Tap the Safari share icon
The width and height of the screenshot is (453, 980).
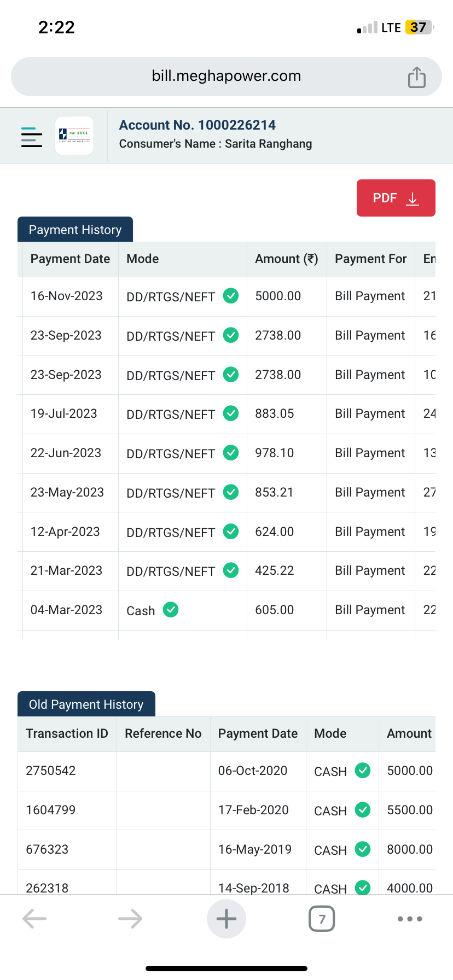tap(416, 77)
